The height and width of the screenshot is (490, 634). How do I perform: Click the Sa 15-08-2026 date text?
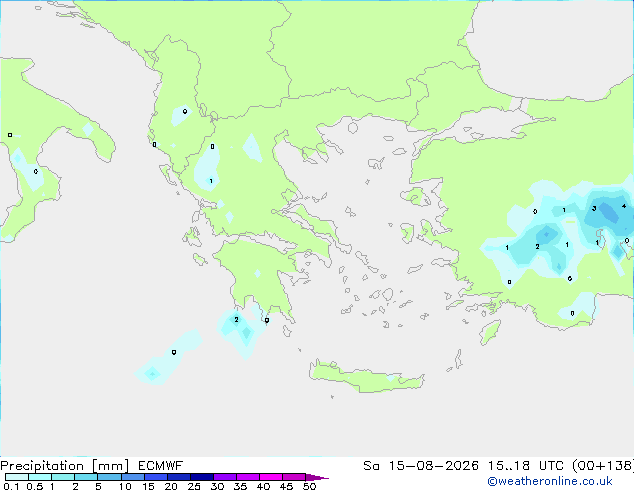click(421, 466)
